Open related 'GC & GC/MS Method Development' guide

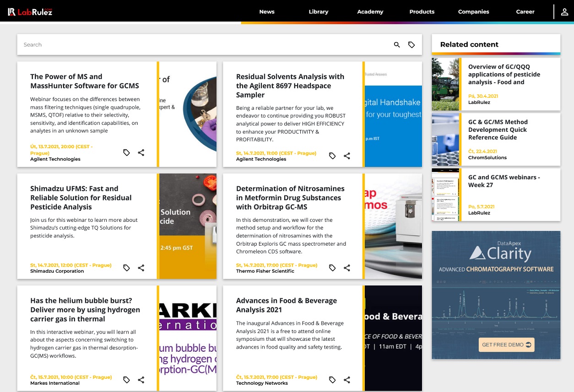[x=498, y=129]
